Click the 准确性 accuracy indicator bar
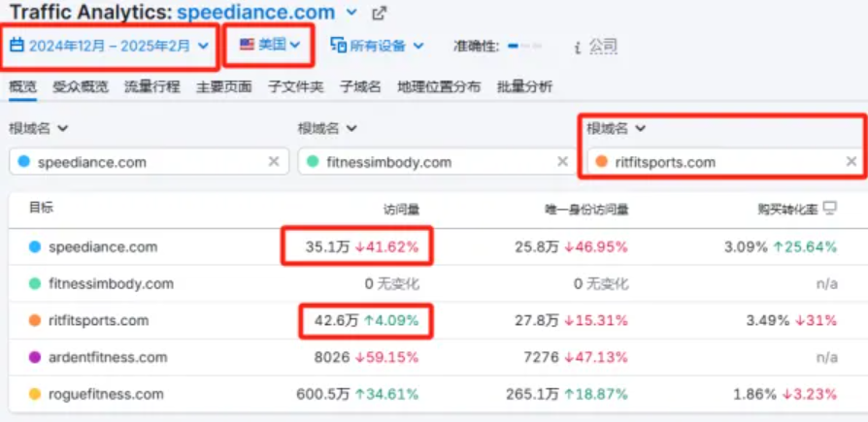The image size is (868, 422). click(525, 46)
